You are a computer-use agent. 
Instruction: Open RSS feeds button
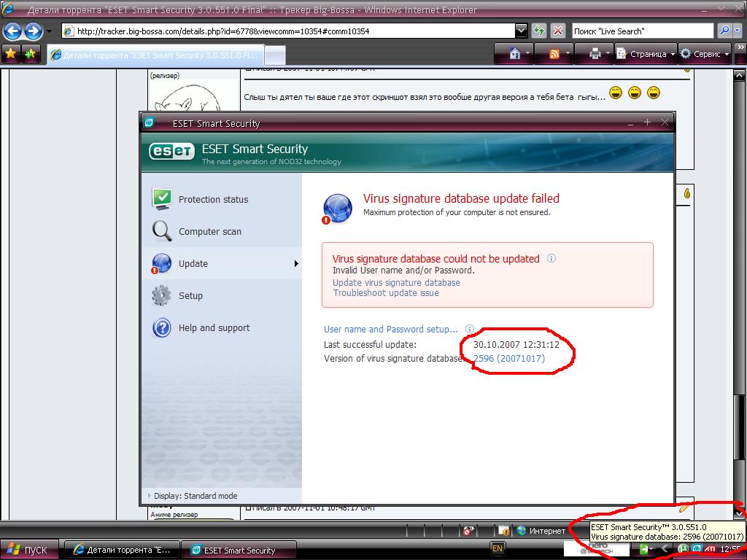(554, 54)
